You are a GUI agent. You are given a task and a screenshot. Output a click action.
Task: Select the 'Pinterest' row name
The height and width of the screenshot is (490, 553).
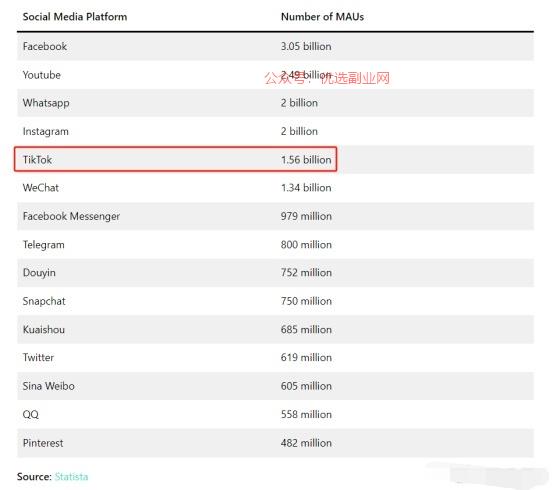43,443
